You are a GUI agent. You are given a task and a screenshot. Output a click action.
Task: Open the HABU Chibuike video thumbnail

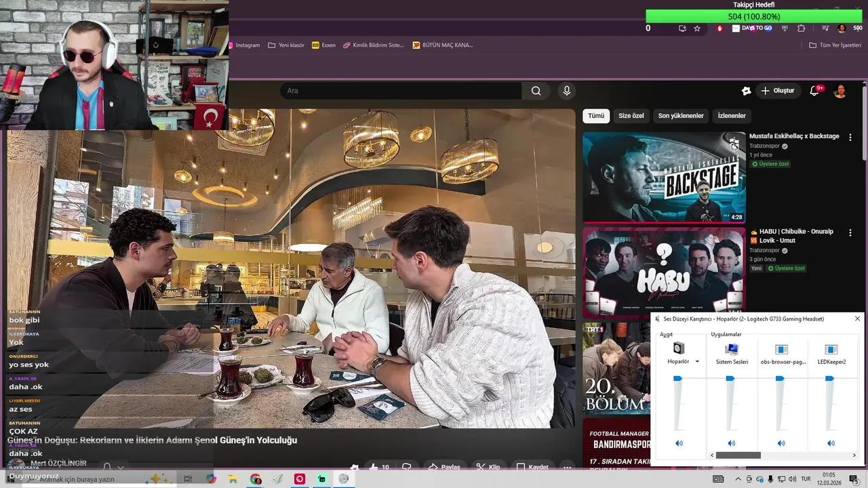664,272
